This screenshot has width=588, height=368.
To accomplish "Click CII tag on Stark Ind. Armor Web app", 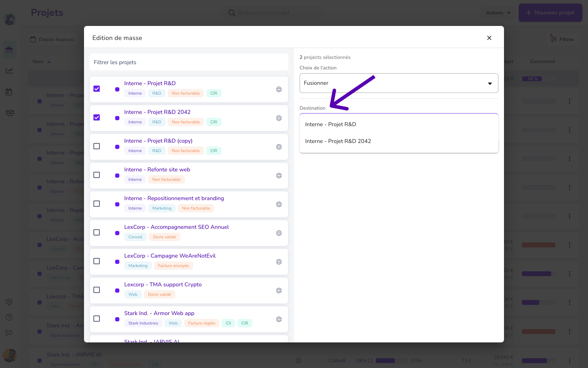I will 228,323.
